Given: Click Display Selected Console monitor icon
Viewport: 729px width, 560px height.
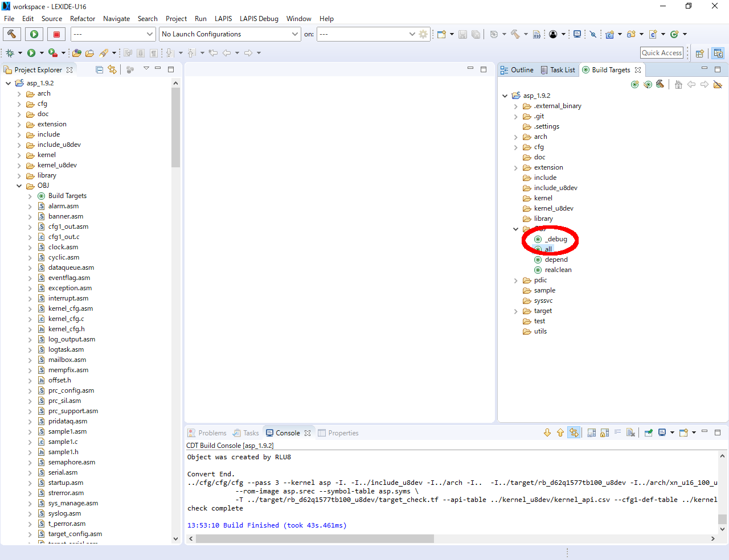Looking at the screenshot, I should click(x=662, y=433).
